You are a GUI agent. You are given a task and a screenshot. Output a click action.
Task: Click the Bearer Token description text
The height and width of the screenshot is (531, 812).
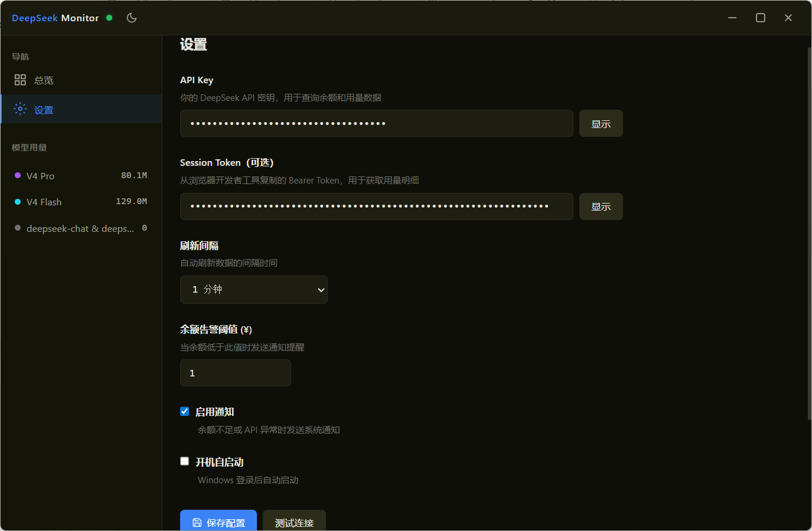pyautogui.click(x=300, y=181)
